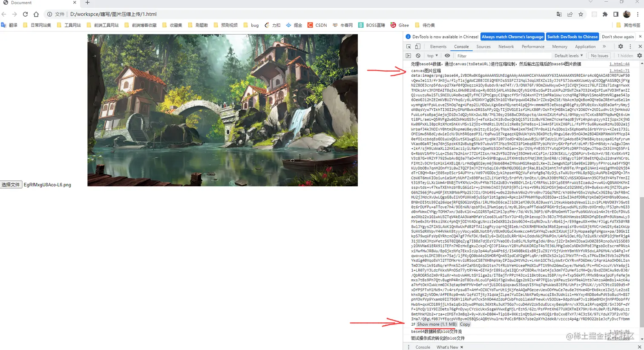The image size is (644, 350).
Task: Close the Document browser tab
Action: (75, 3)
